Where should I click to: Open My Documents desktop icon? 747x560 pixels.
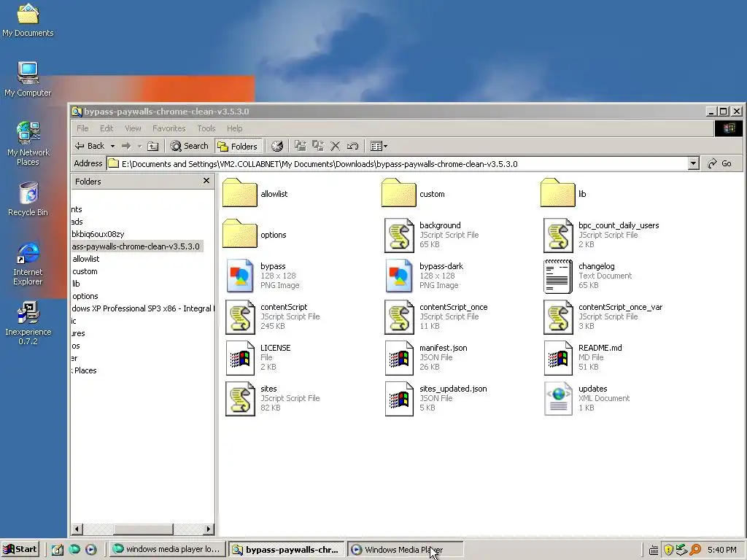[x=28, y=20]
